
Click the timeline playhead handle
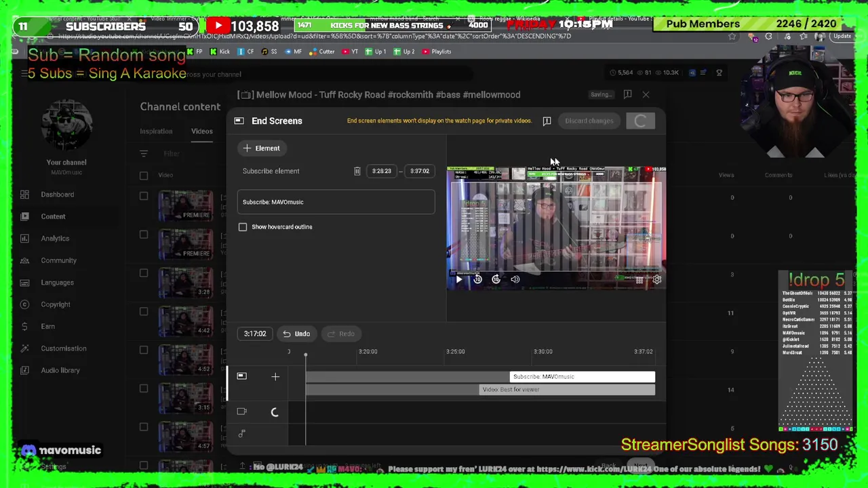[305, 355]
